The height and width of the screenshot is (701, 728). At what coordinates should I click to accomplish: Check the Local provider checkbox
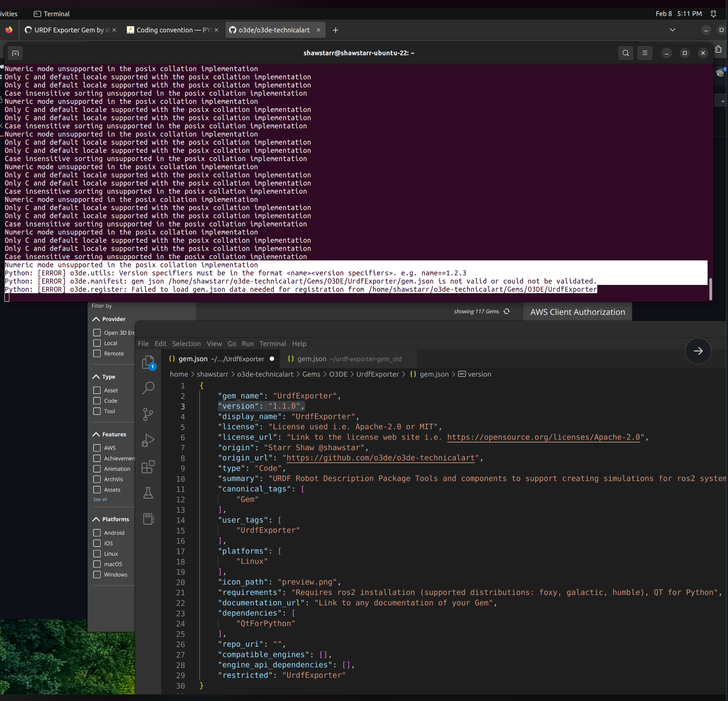pos(97,343)
